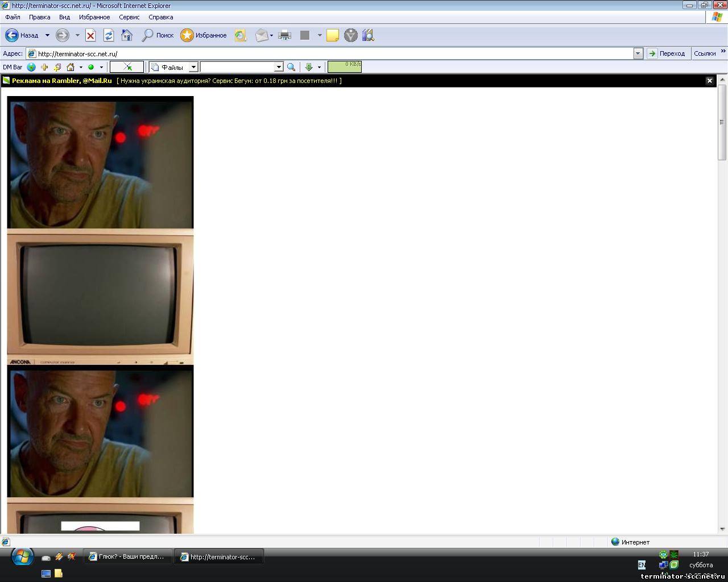Close the advertisement banner bar
This screenshot has height=582, width=728.
[x=710, y=81]
